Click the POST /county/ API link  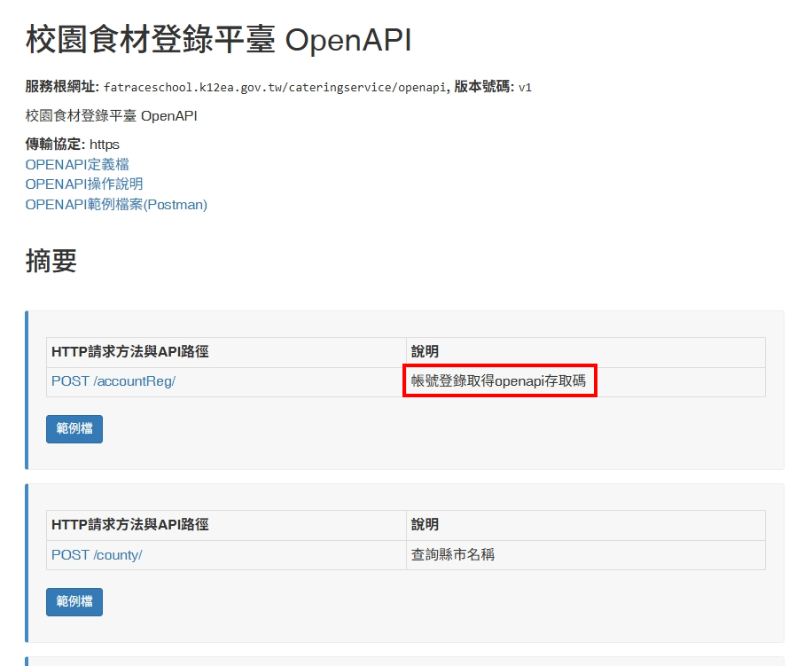point(97,554)
